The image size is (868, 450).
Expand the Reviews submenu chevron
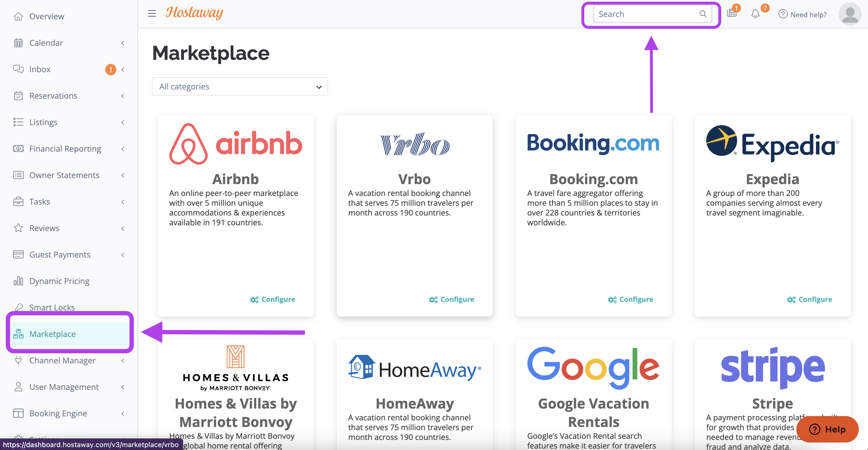123,228
